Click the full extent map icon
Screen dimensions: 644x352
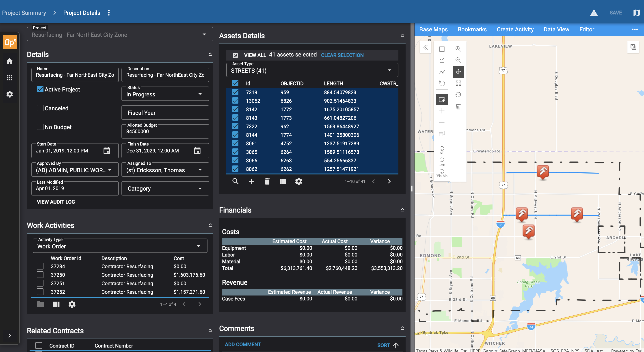point(458,83)
